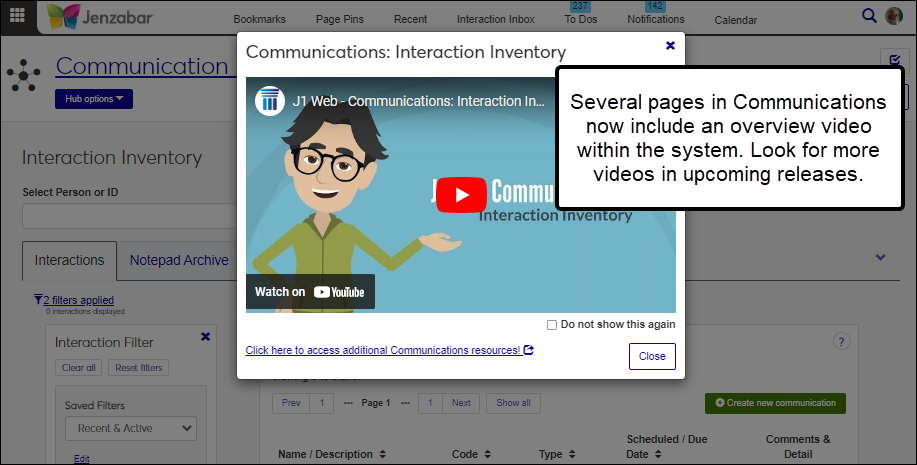Sort by Code column arrows

(487, 454)
